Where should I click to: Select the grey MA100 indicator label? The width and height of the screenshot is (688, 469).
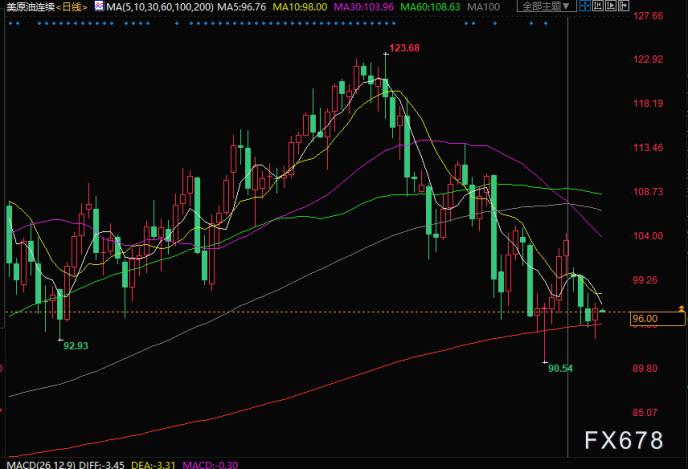pyautogui.click(x=482, y=7)
